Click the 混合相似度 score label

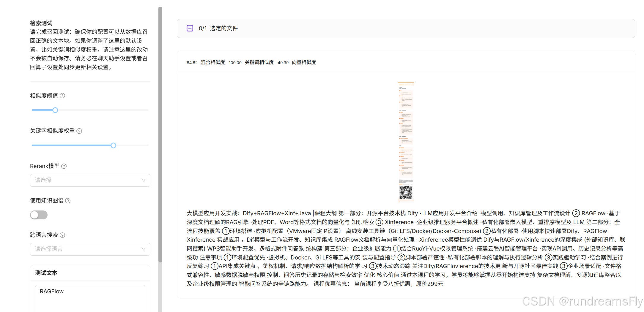[x=212, y=62]
